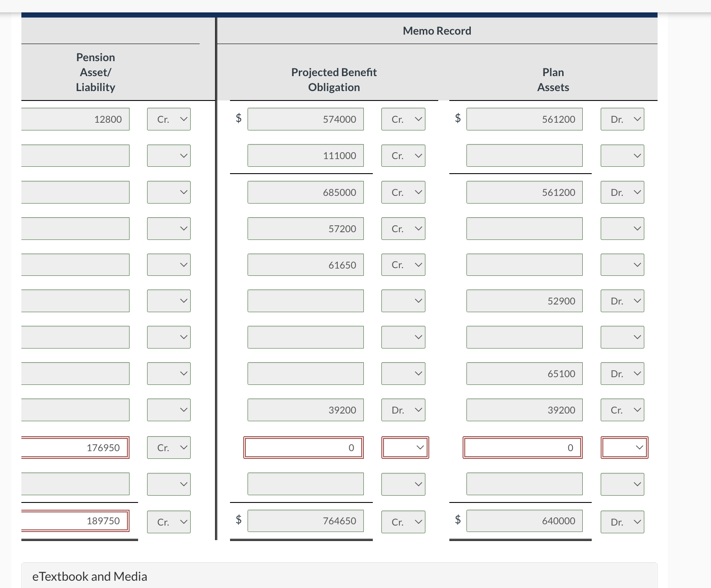
Task: Open the Cr. dropdown beside 57200
Action: point(403,229)
